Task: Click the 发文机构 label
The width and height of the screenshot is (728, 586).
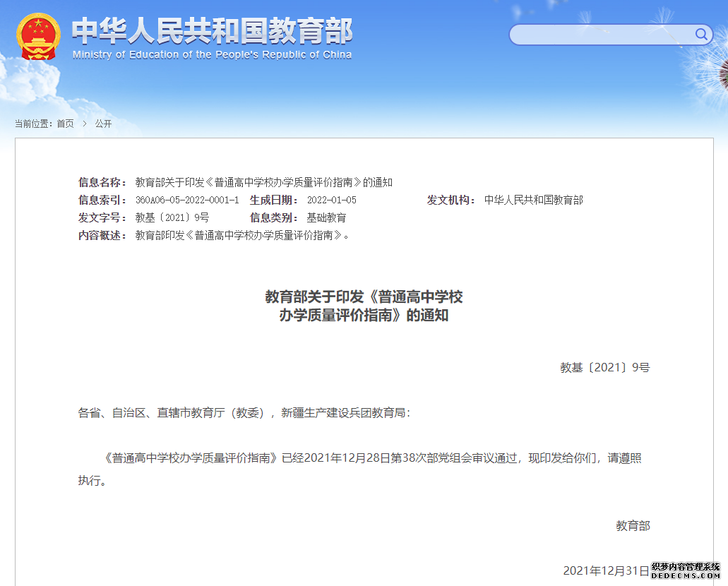Action: pyautogui.click(x=451, y=200)
